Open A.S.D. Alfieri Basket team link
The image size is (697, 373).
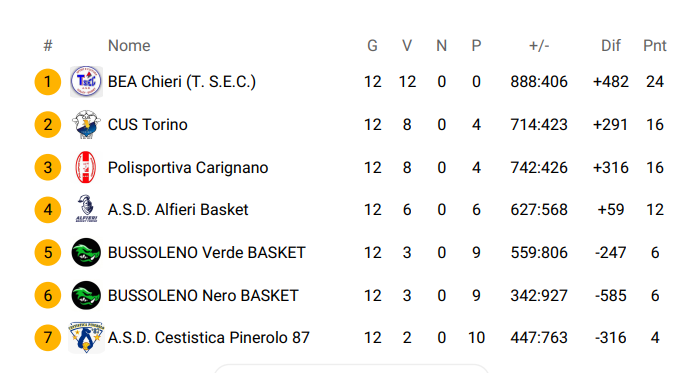point(178,209)
